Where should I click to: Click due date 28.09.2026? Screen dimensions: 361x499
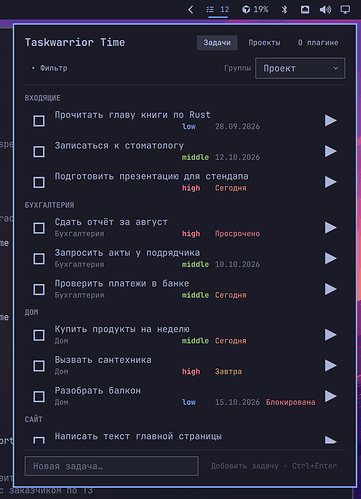click(x=237, y=127)
